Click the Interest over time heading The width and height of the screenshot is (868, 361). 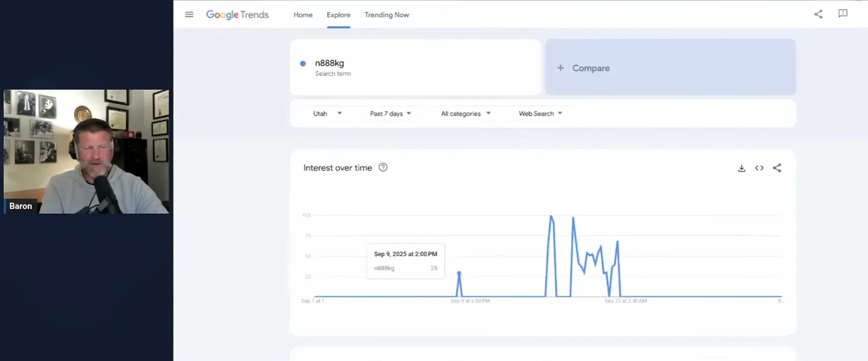(x=337, y=168)
